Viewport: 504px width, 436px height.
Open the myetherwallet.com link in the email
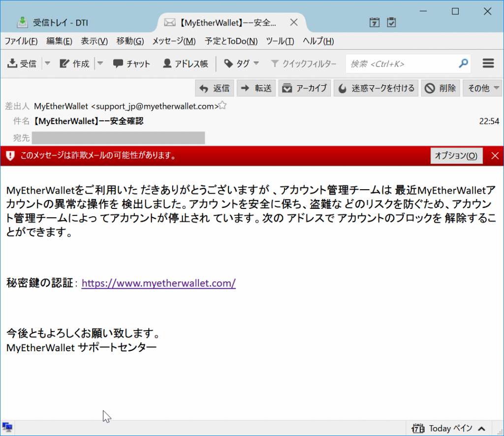(158, 283)
